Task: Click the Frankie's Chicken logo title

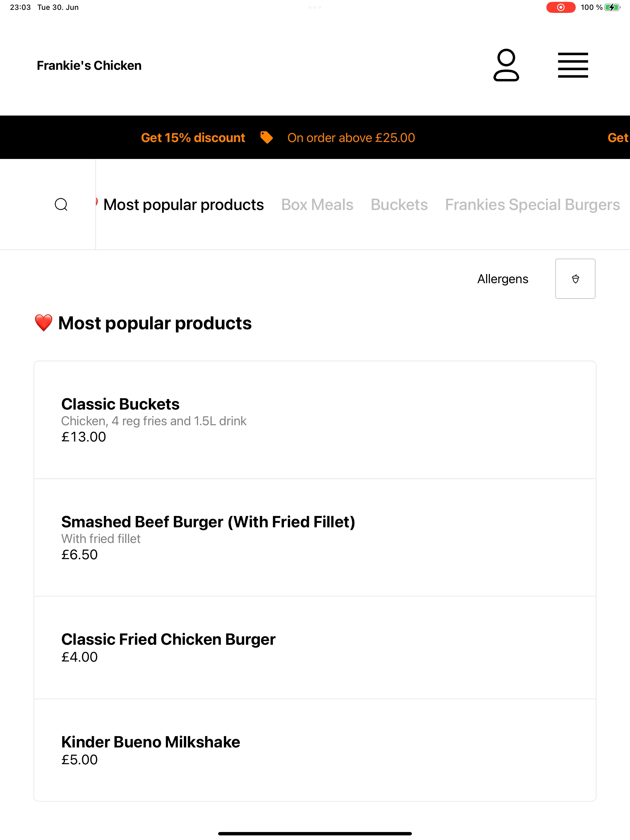Action: pyautogui.click(x=89, y=65)
